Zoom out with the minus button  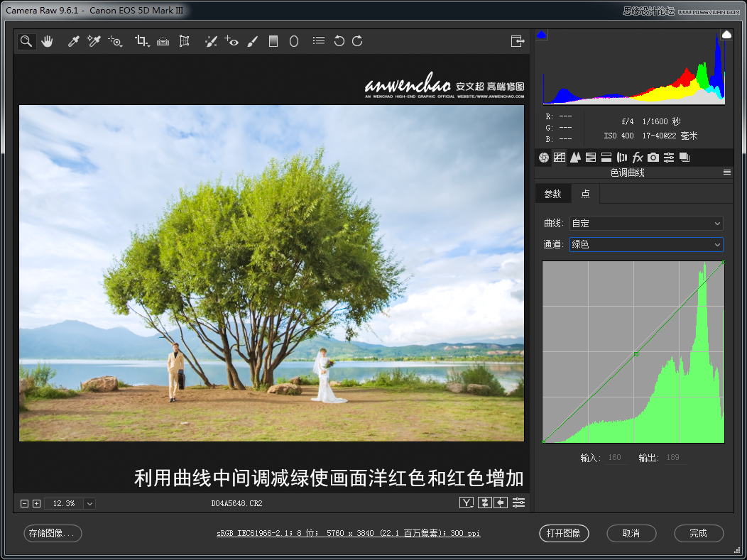[x=24, y=503]
